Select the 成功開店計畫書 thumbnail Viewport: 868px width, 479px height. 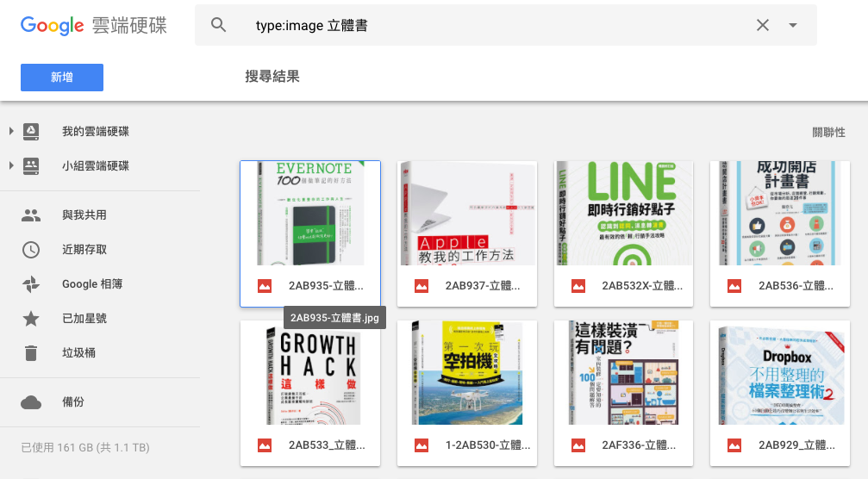(x=780, y=214)
